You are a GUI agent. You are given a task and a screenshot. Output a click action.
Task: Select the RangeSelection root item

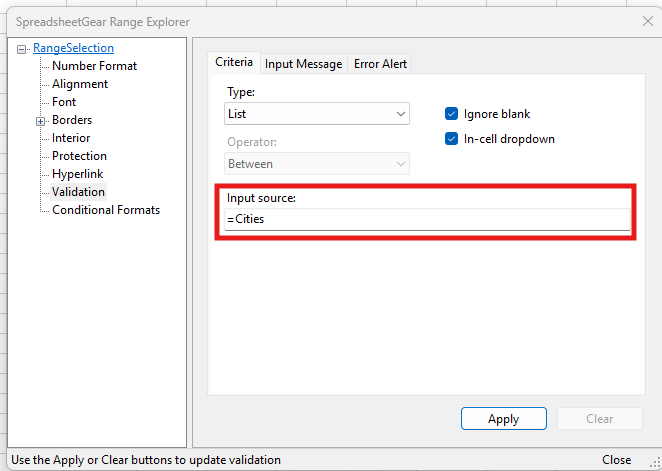tap(73, 48)
